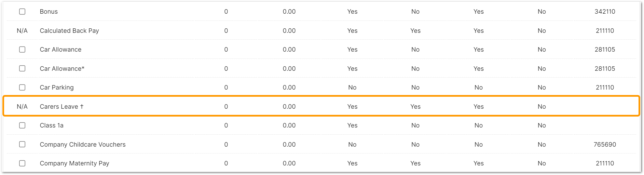Open the Bonus pay element name

pyautogui.click(x=49, y=12)
